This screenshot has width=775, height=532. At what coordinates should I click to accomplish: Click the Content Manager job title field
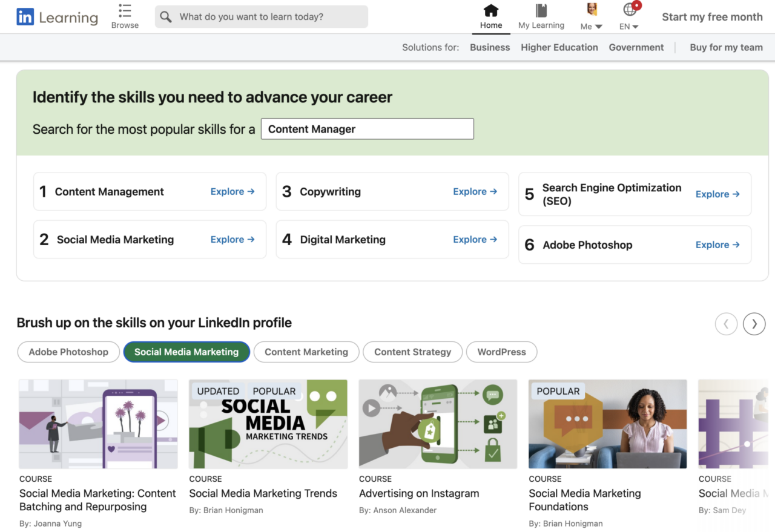tap(368, 129)
